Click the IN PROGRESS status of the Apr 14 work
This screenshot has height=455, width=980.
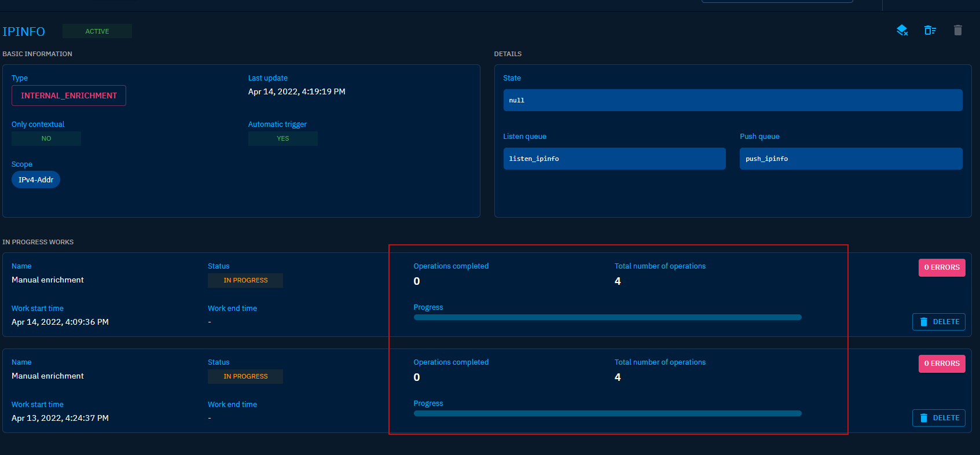point(245,280)
